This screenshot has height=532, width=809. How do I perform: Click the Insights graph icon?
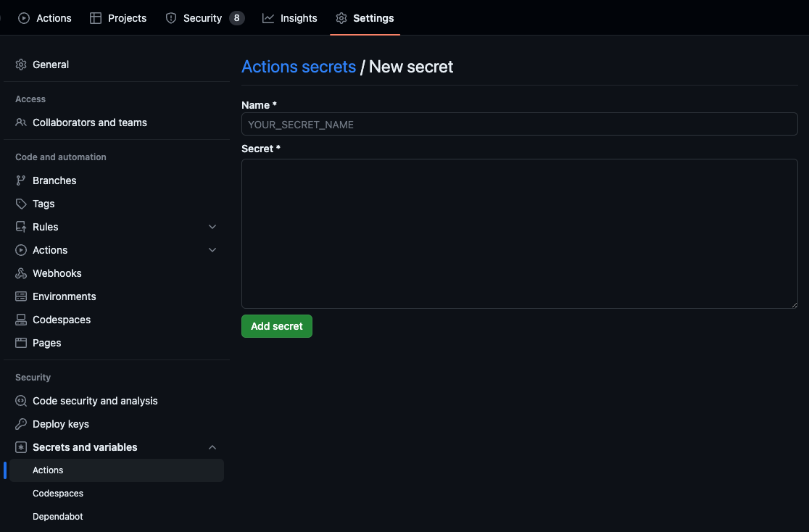click(x=268, y=18)
